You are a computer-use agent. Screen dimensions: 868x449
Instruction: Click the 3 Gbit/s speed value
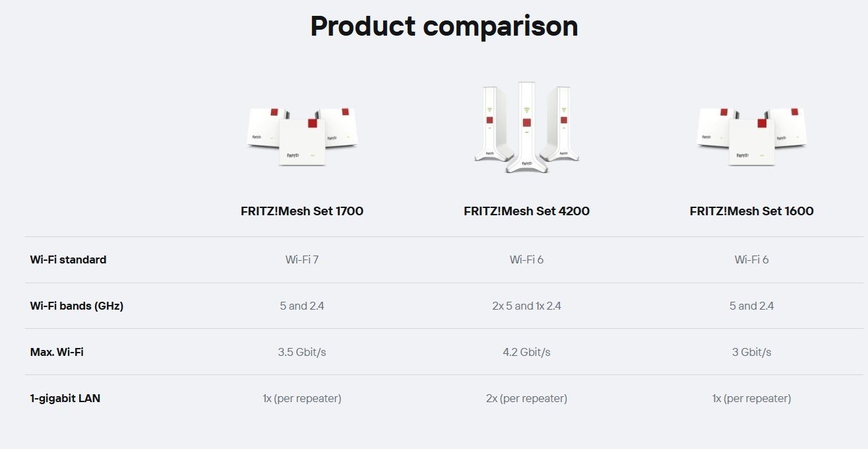click(752, 352)
